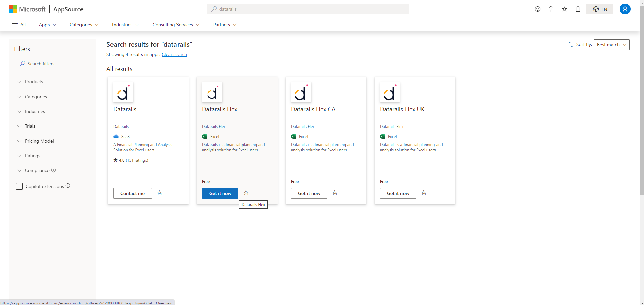
Task: Click the Clear search link
Action: pos(174,54)
